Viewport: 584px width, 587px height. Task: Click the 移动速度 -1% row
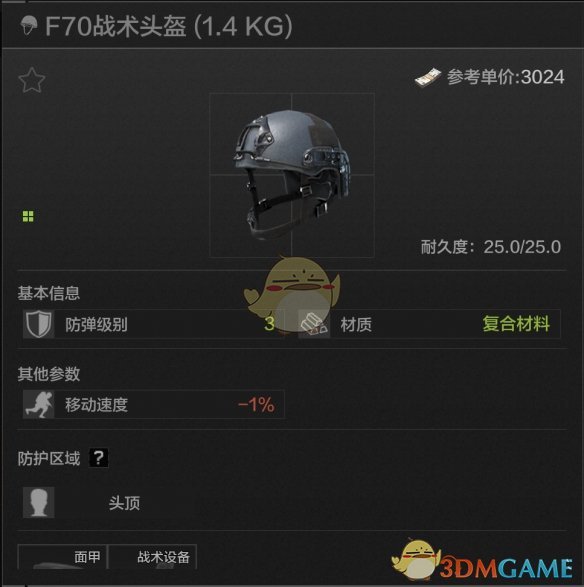click(153, 405)
